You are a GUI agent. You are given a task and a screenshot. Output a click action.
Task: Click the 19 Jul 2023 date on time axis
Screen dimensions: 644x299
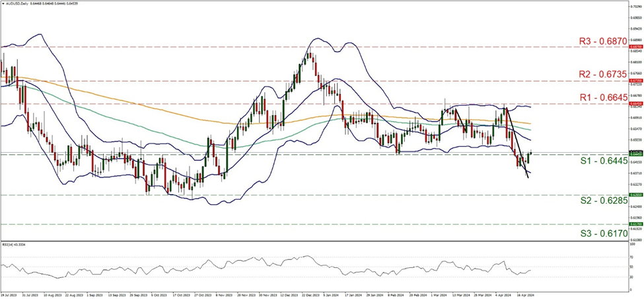coord(9,296)
